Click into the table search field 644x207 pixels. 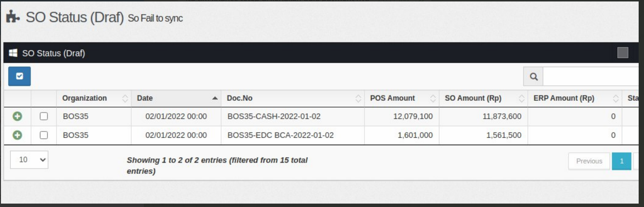(591, 76)
